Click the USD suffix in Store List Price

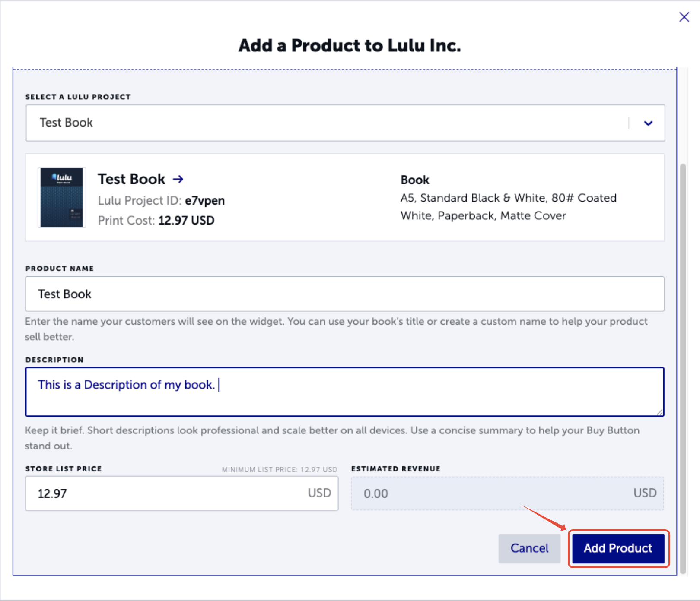point(319,493)
